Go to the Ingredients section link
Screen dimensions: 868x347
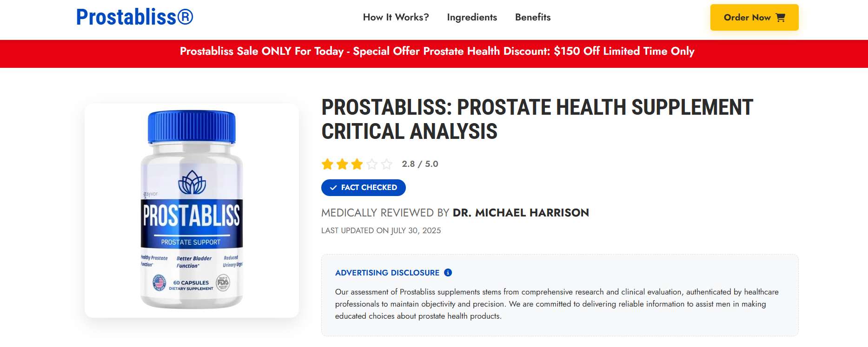pos(472,17)
